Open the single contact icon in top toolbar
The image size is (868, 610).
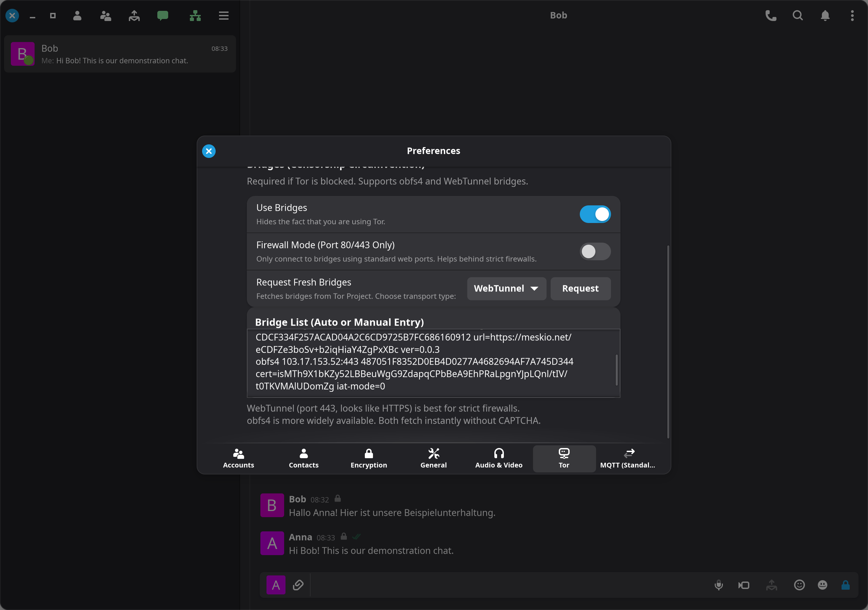[77, 16]
